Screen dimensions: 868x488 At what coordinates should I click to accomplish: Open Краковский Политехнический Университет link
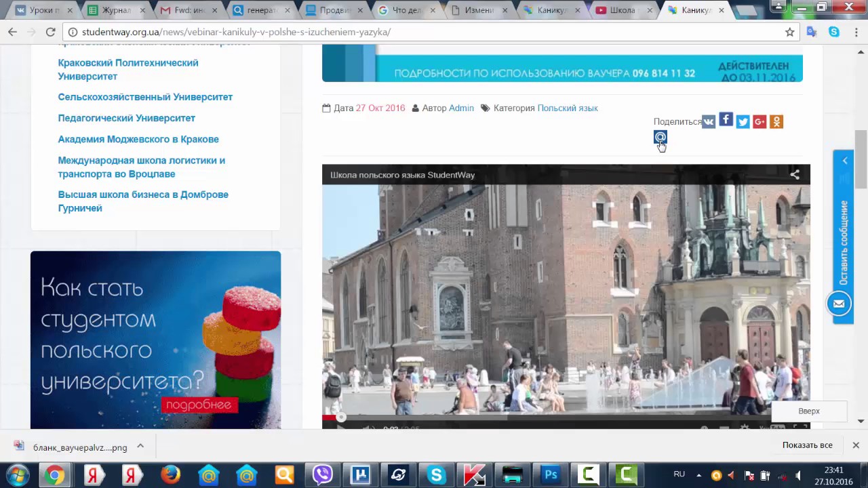(128, 69)
